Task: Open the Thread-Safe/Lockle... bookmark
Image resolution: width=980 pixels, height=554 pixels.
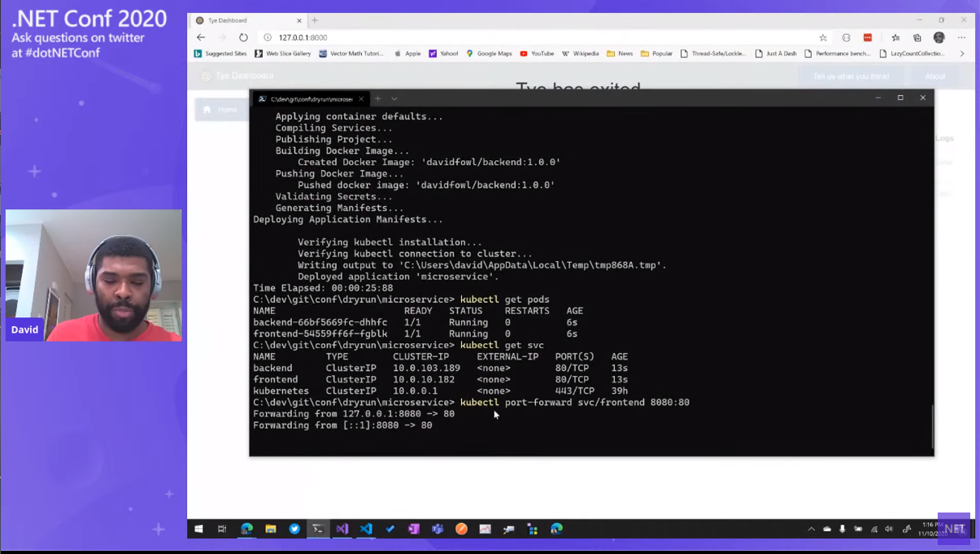Action: coord(713,54)
